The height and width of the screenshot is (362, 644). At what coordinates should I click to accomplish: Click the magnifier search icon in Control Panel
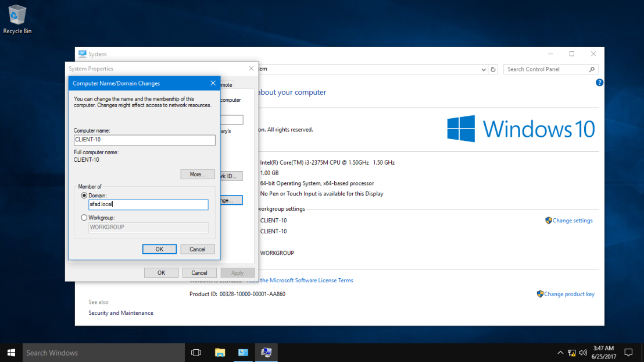pyautogui.click(x=592, y=69)
